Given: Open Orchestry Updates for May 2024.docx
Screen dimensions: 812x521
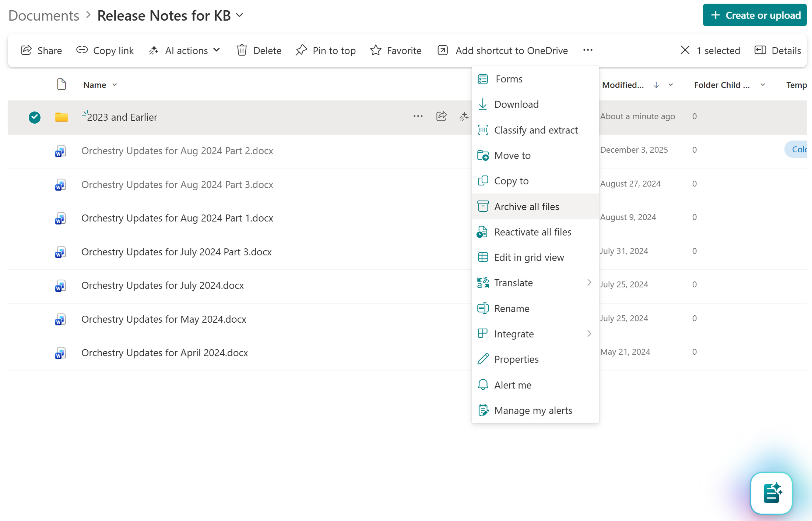Looking at the screenshot, I should pos(164,319).
